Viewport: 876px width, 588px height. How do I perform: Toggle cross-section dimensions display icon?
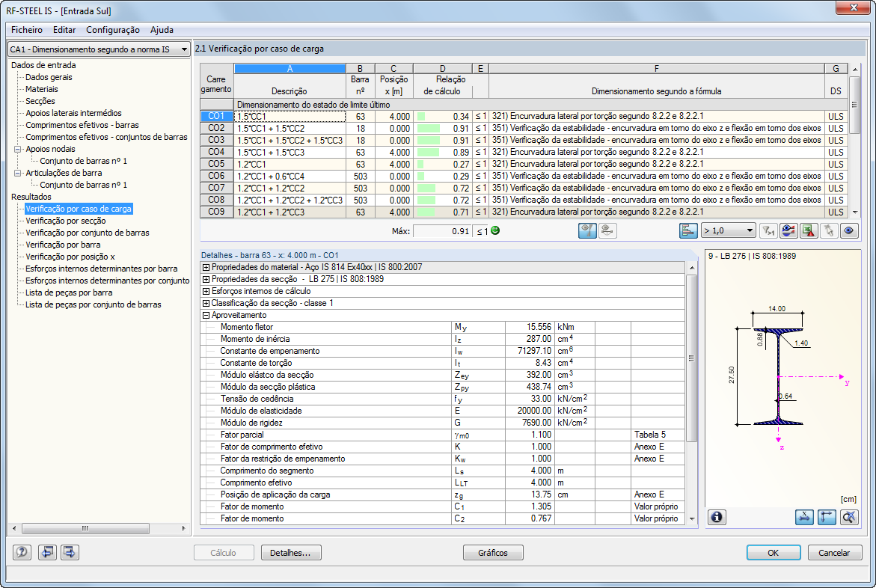(x=804, y=517)
